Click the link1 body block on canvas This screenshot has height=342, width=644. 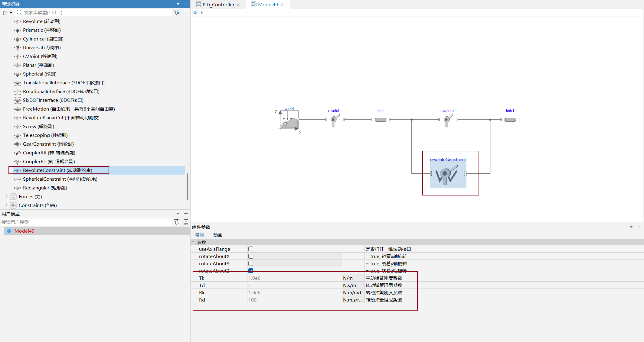[x=510, y=120]
